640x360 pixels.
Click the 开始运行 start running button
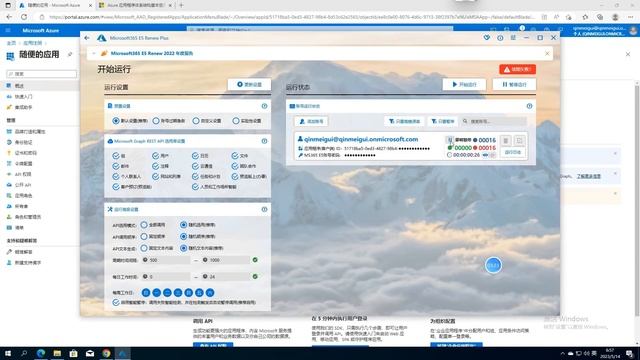tap(464, 84)
